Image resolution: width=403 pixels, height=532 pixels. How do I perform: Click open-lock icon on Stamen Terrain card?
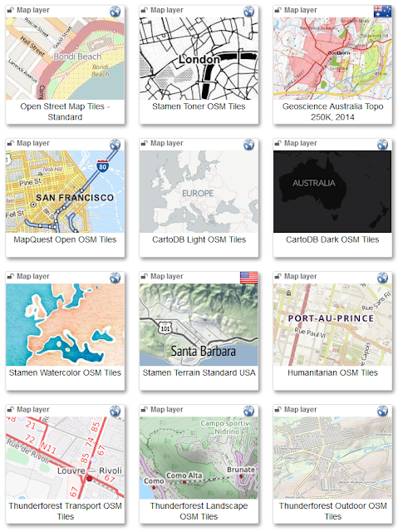145,276
